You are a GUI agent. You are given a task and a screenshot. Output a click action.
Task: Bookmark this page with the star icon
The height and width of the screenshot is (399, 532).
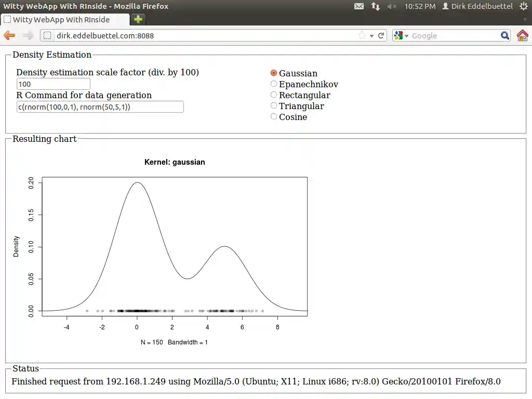coord(362,35)
